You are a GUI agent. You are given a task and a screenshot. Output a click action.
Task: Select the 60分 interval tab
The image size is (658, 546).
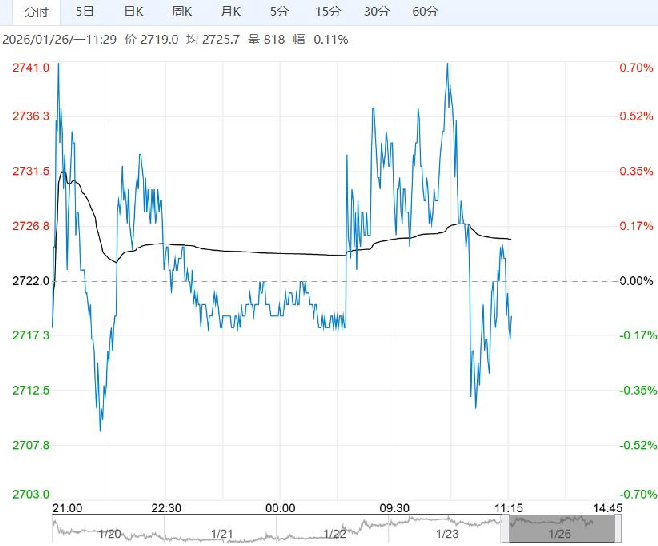click(425, 13)
